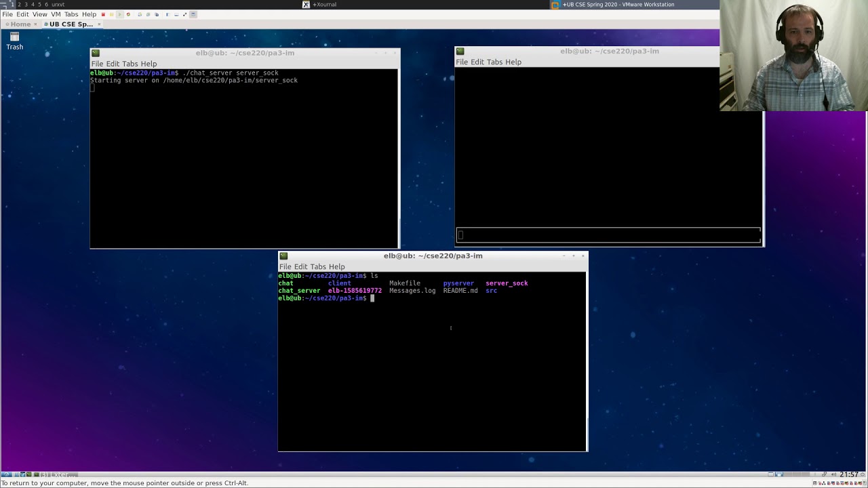868x488 pixels.
Task: Open Tabs menu in top-right terminal
Action: 495,62
